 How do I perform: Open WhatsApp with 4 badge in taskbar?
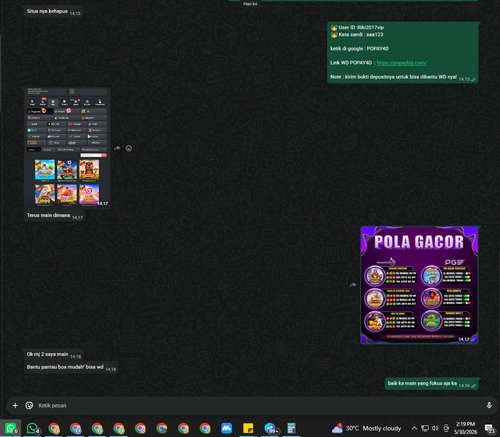(32, 428)
